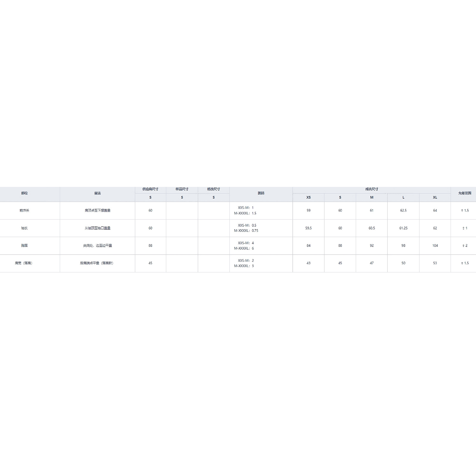Select the 袖长 row label

coord(24,228)
